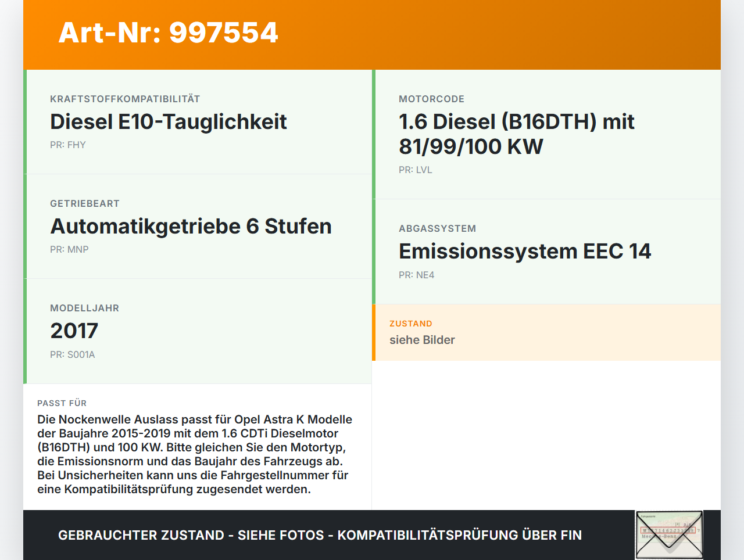
Task: Select the 1.6 Diesel (B16DTH) engine value
Action: point(517,134)
